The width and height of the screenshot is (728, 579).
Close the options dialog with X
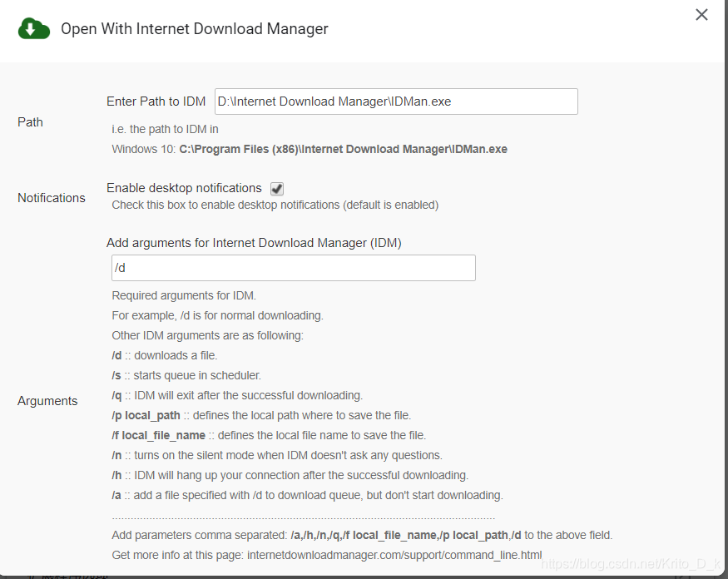pos(701,15)
